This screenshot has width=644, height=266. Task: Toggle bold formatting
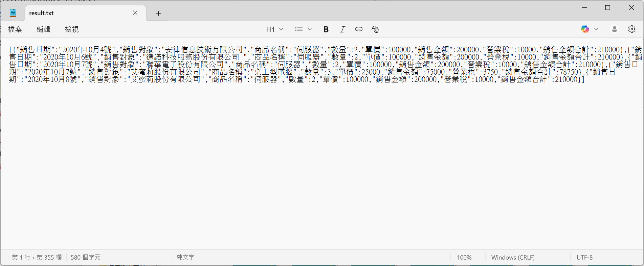[326, 29]
